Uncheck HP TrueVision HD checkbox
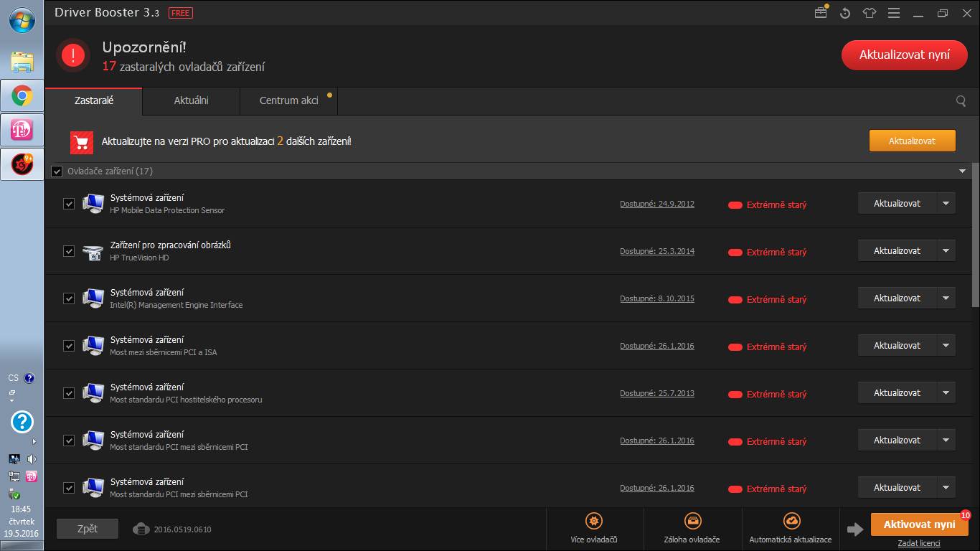This screenshot has width=980, height=551. pos(69,251)
